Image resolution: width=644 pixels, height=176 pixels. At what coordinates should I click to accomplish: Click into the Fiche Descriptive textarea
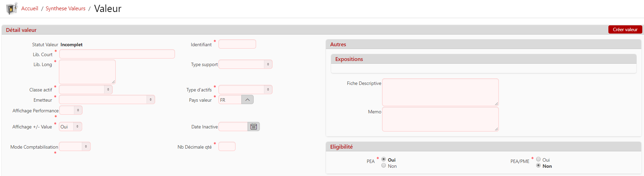point(440,92)
